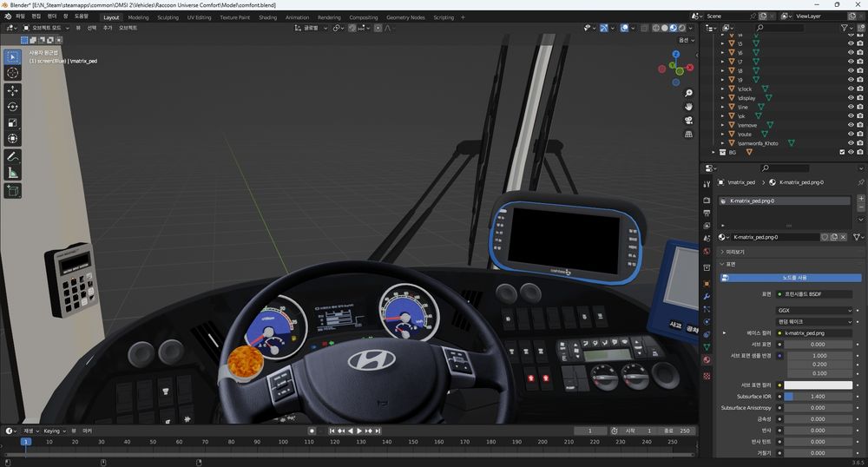868x467 pixels.
Task: Click the 노드를 사용 (Use Nodes) button
Action: tap(791, 277)
